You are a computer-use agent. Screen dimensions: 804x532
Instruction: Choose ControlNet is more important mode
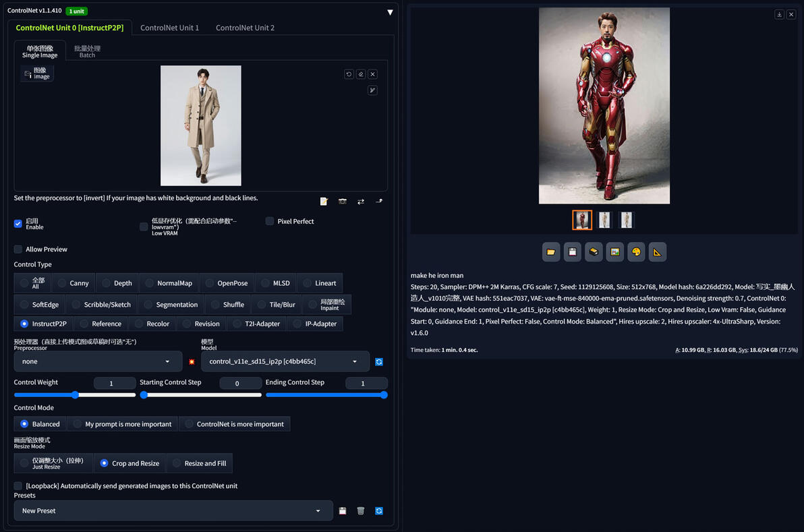(x=234, y=424)
